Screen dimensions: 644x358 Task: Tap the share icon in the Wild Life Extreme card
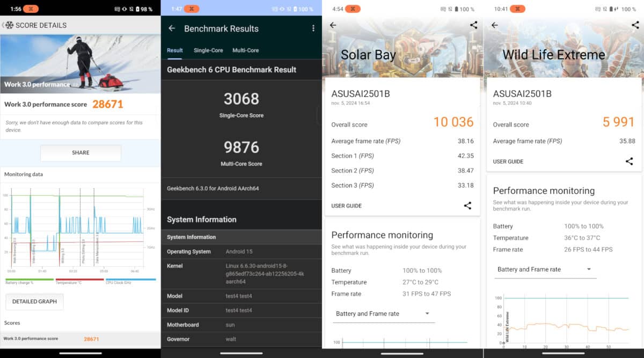629,161
